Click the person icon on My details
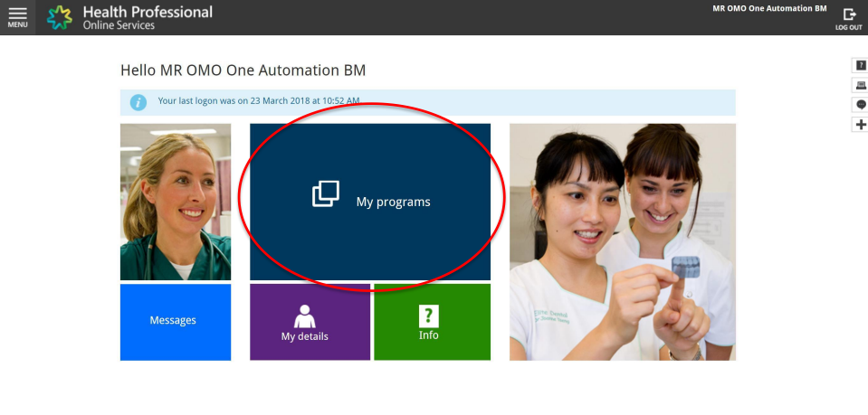Screen dimensions: 868x415 click(x=305, y=316)
